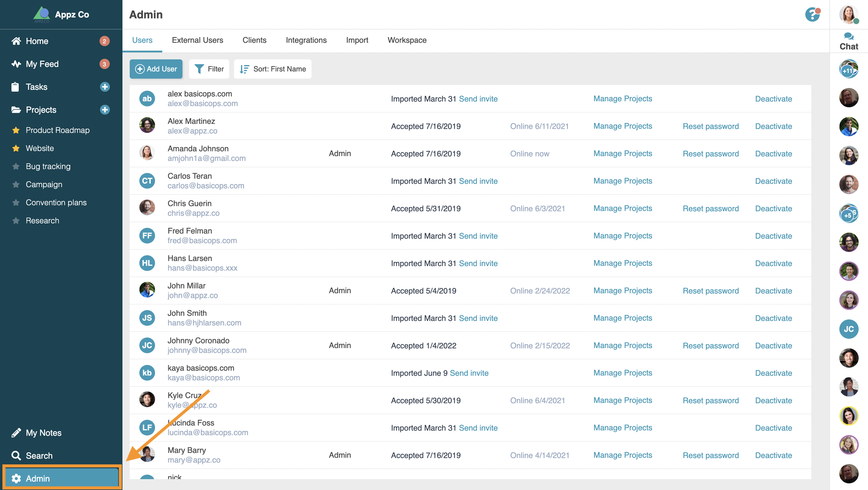Image resolution: width=868 pixels, height=490 pixels.
Task: Click the JS avatar for John Smith
Action: [x=147, y=318]
